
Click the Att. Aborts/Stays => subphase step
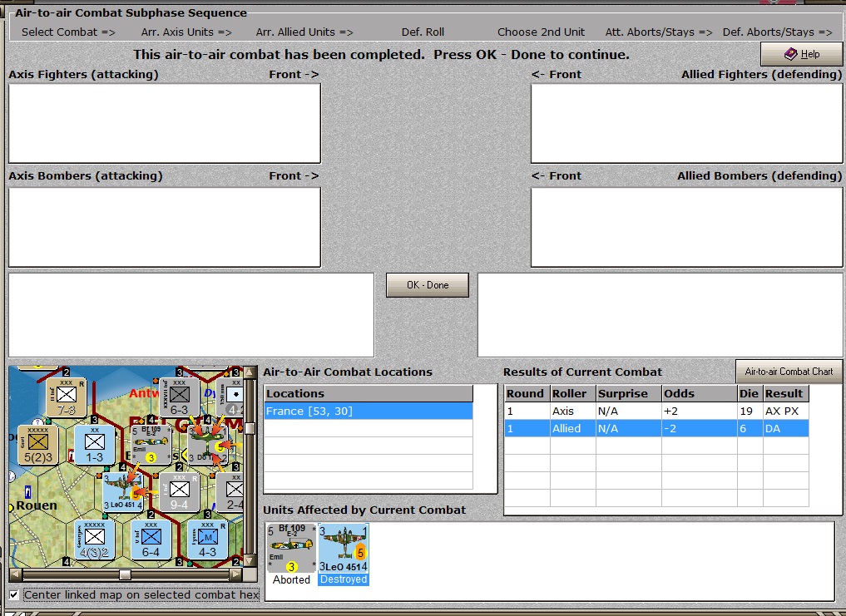tap(659, 32)
